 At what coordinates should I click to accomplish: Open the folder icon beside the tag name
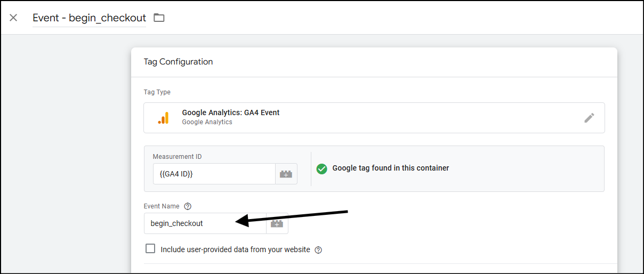coord(159,18)
